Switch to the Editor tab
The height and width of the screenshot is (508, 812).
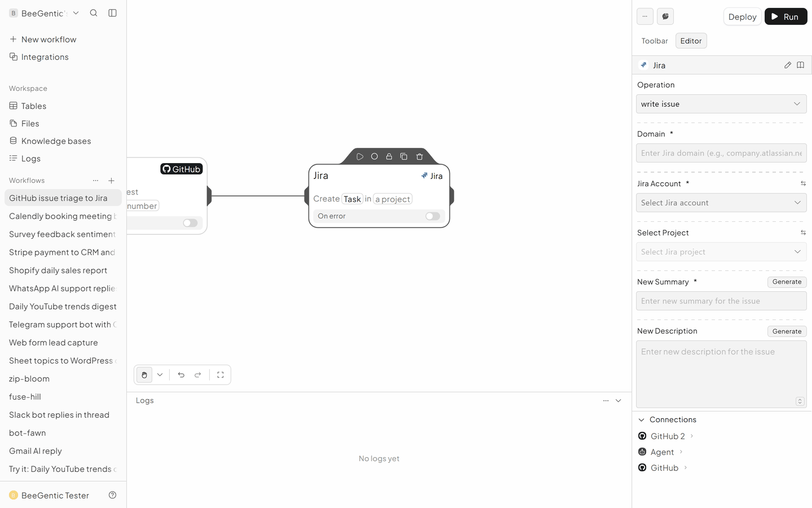(691, 41)
